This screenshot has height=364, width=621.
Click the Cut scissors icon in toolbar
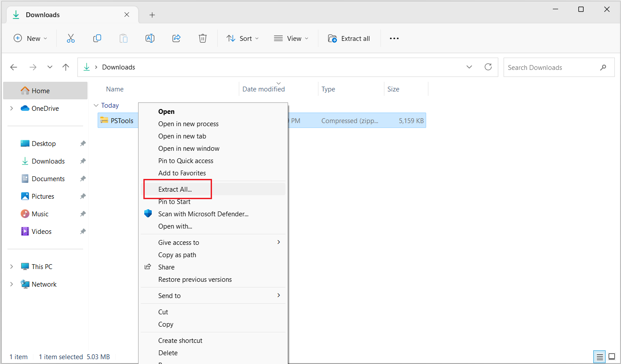pyautogui.click(x=71, y=39)
